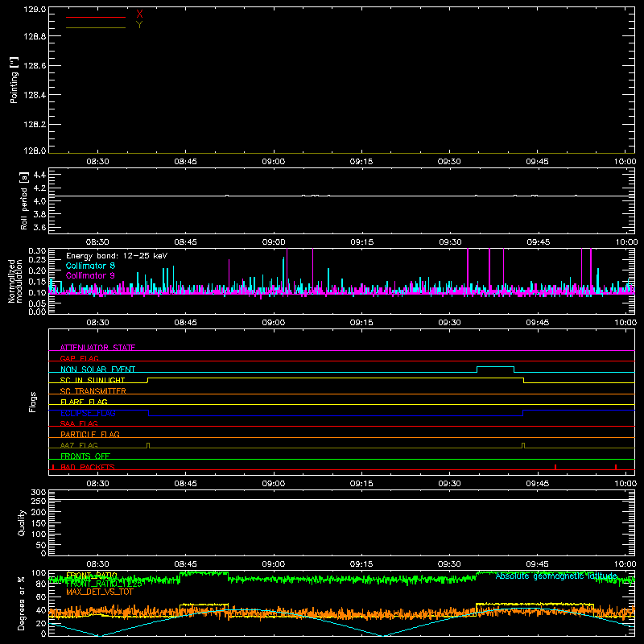The height and width of the screenshot is (644, 644).
Task: Click the 129.0 tick on Pointing axis
Action: pyautogui.click(x=35, y=9)
